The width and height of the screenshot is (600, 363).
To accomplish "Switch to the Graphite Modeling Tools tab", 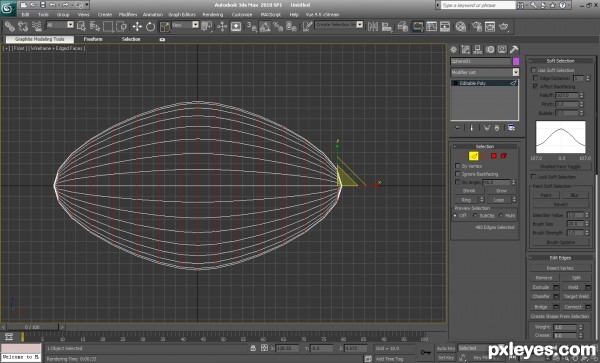I will tap(40, 39).
